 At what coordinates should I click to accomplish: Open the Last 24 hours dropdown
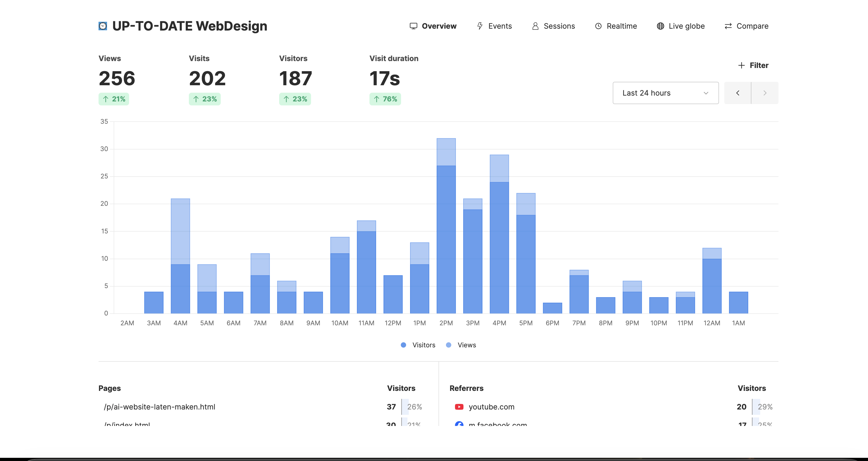click(666, 93)
